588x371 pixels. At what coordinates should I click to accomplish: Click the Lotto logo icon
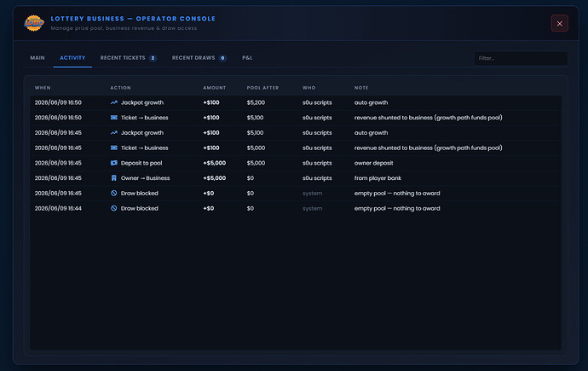click(34, 23)
